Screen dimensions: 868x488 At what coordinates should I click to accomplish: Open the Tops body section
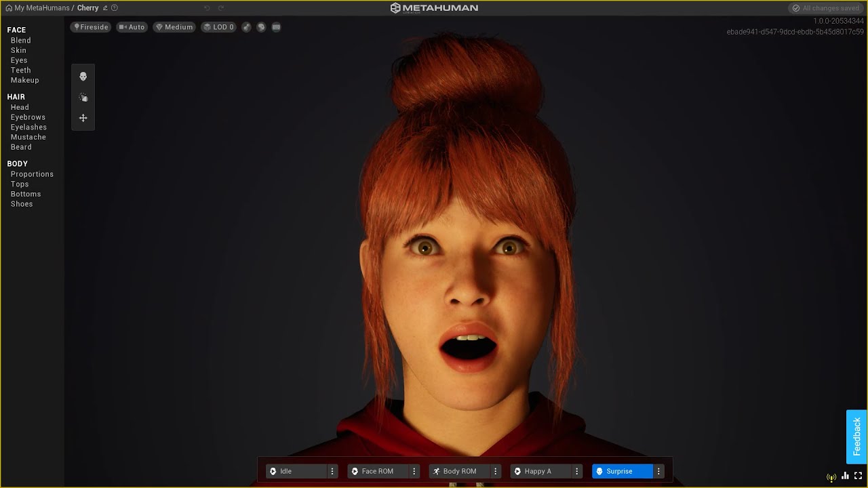(20, 184)
